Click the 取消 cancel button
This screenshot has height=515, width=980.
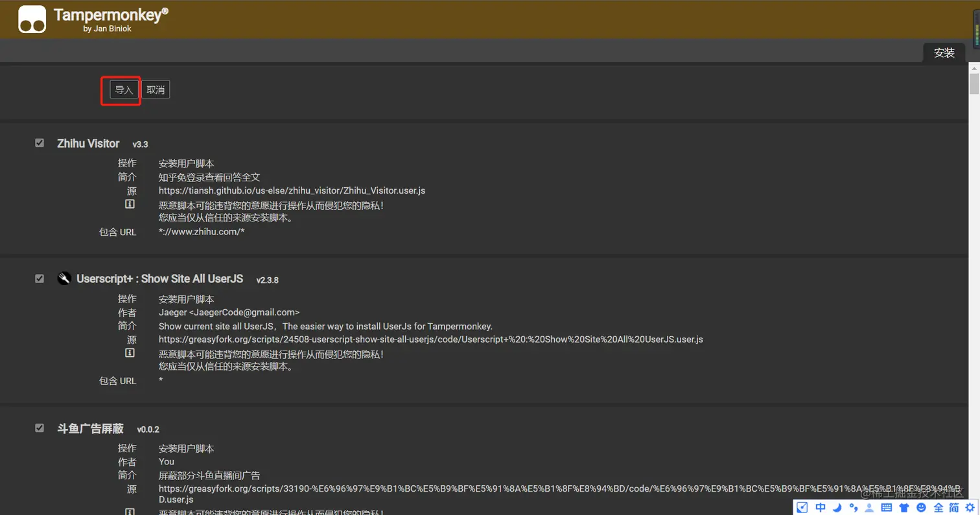tap(156, 89)
